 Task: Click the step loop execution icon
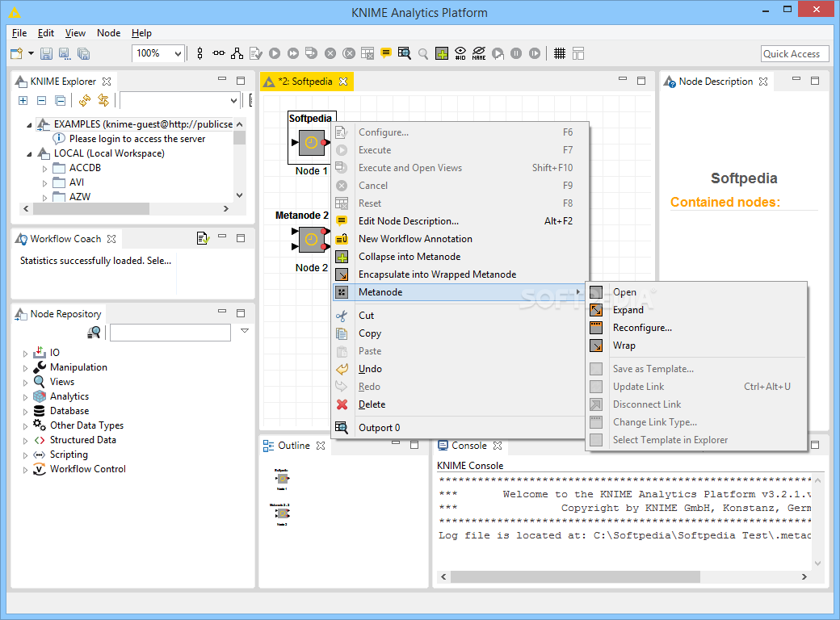point(498,53)
